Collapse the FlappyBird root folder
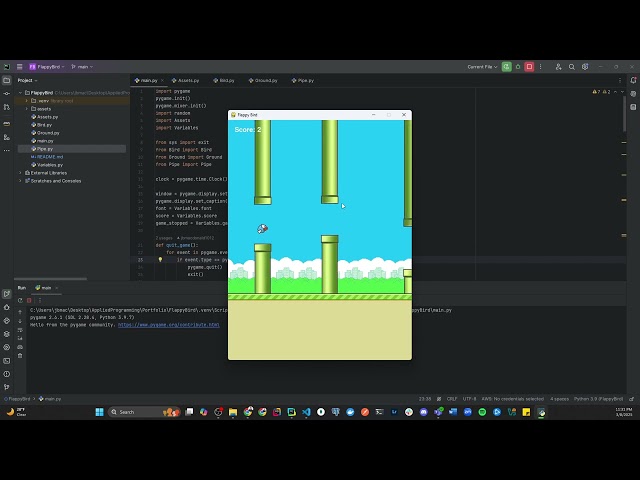 tap(20, 93)
